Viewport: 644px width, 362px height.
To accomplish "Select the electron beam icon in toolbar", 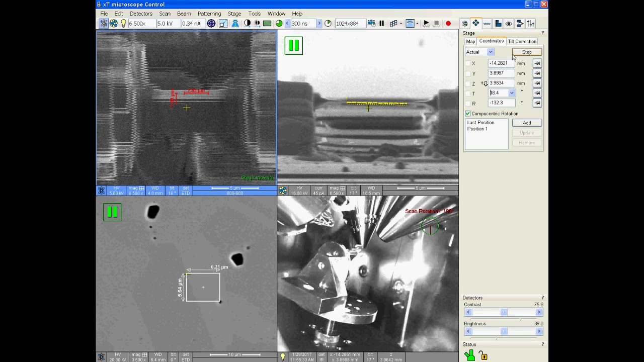I will pyautogui.click(x=103, y=23).
